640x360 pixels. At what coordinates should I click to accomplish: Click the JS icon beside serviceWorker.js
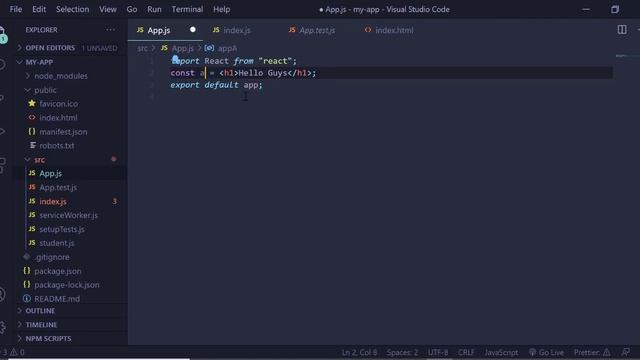click(32, 215)
